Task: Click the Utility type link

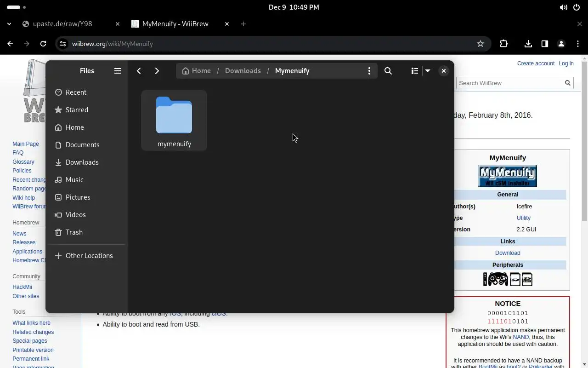Action: (524, 218)
